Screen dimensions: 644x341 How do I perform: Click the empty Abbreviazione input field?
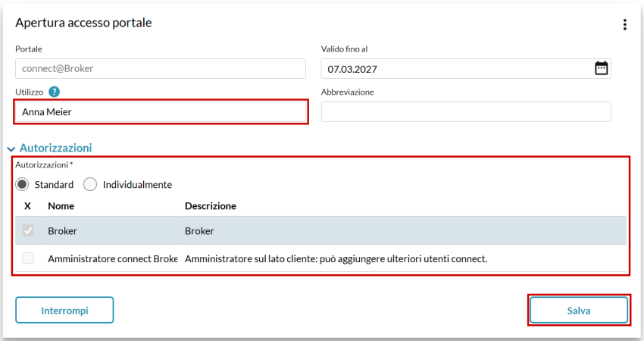(x=466, y=111)
